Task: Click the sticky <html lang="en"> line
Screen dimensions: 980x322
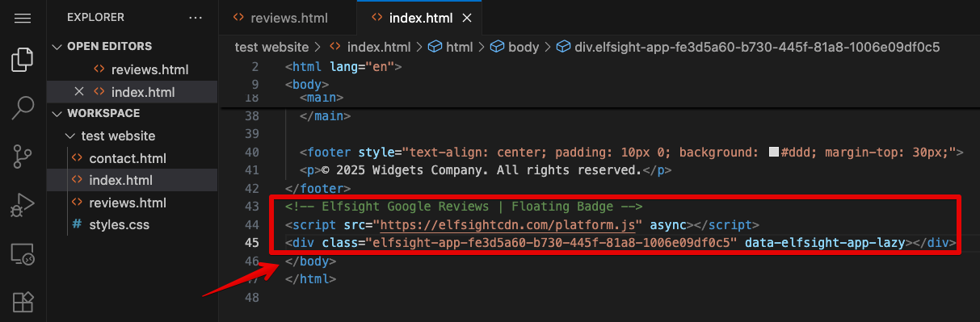Action: 343,66
